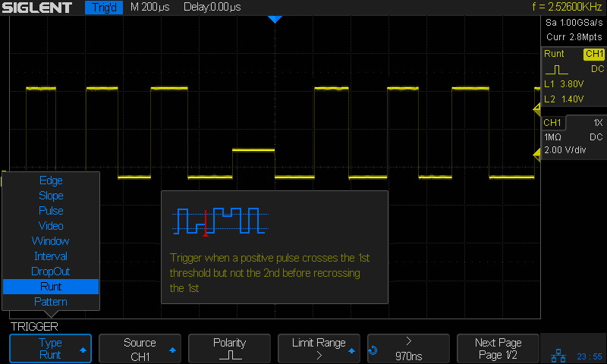The image size is (607, 364).
Task: Click the blue trigger position marker at top
Action: [x=275, y=19]
